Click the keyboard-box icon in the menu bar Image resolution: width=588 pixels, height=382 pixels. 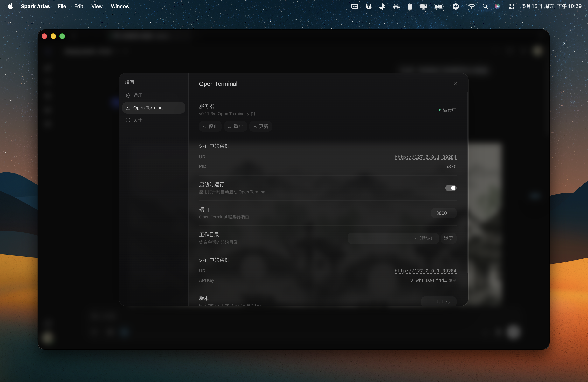click(354, 6)
